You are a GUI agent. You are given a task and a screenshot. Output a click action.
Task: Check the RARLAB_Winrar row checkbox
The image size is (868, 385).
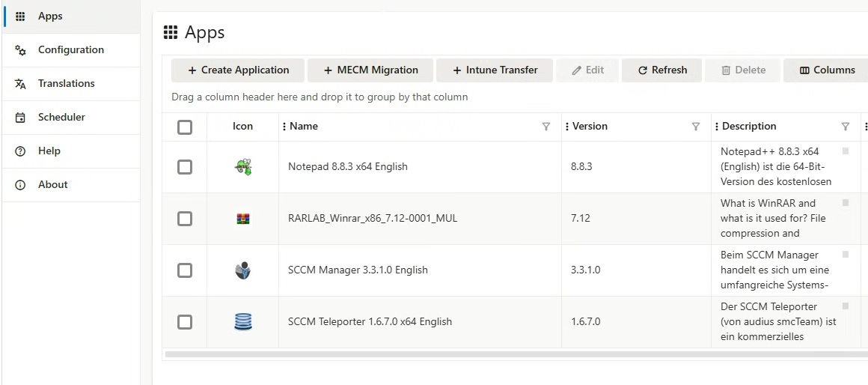(185, 219)
